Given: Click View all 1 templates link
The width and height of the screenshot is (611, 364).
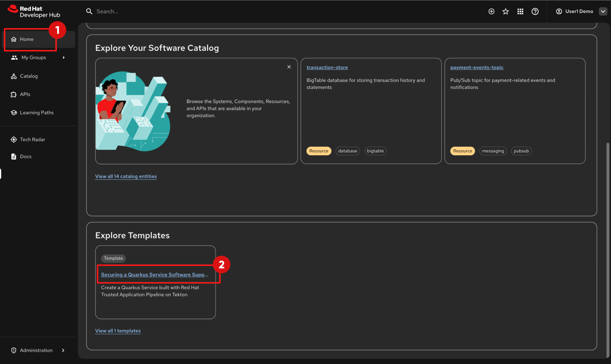Looking at the screenshot, I should (118, 331).
